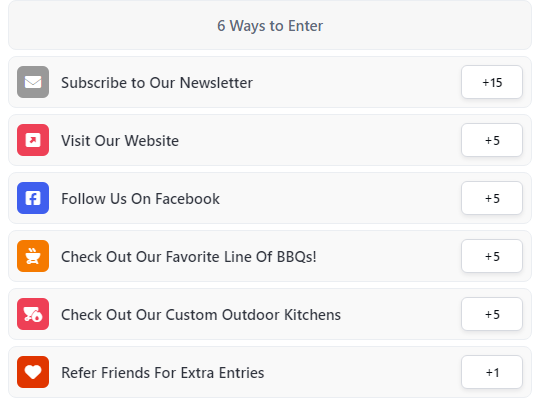Select the Subscribe to Our Newsletter row
Image resolution: width=540 pixels, height=404 pixels.
pos(270,82)
